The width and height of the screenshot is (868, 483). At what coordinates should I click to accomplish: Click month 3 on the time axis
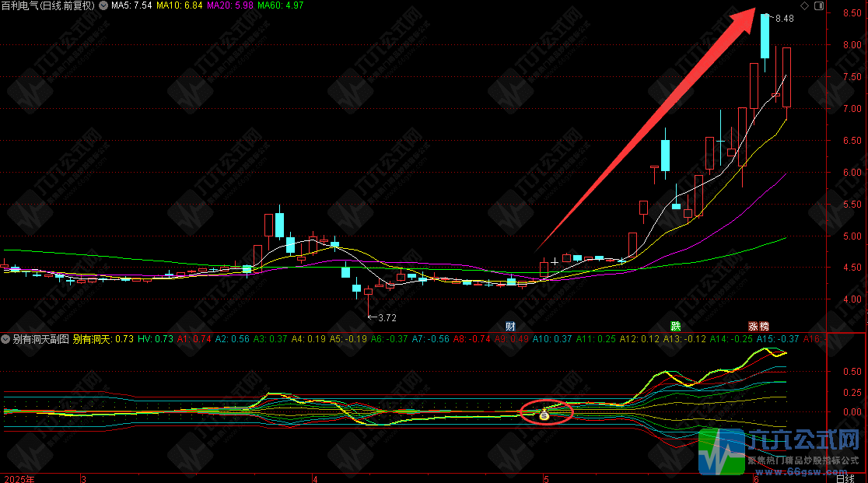click(83, 478)
